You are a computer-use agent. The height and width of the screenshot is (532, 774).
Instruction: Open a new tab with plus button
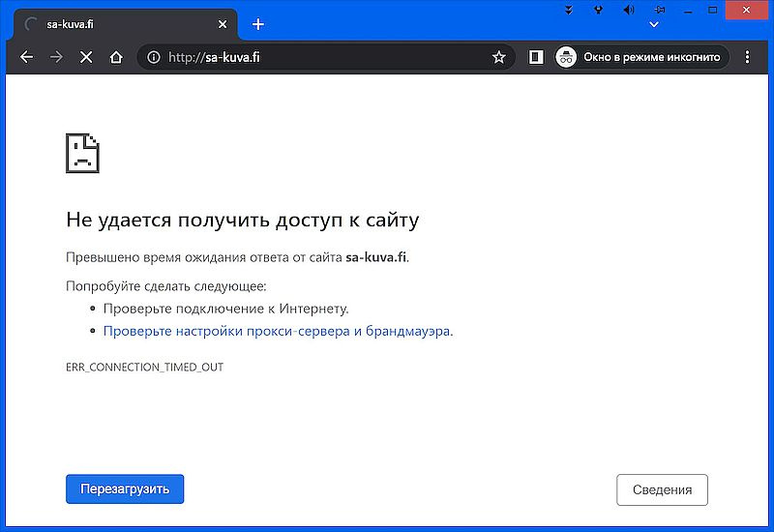[257, 24]
